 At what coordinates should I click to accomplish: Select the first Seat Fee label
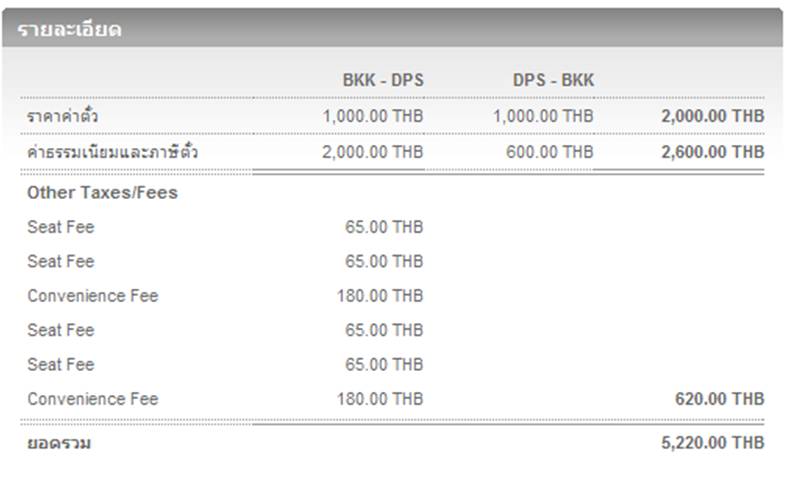[61, 227]
